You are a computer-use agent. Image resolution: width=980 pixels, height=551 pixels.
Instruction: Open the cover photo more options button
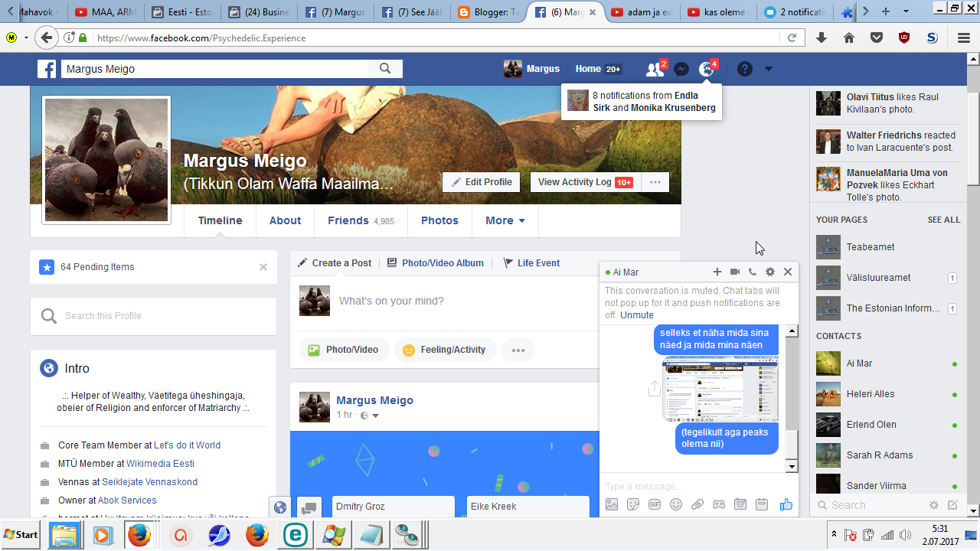point(655,182)
